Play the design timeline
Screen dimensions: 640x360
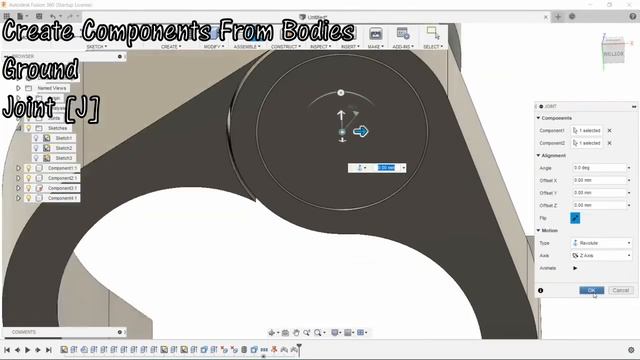[27, 350]
